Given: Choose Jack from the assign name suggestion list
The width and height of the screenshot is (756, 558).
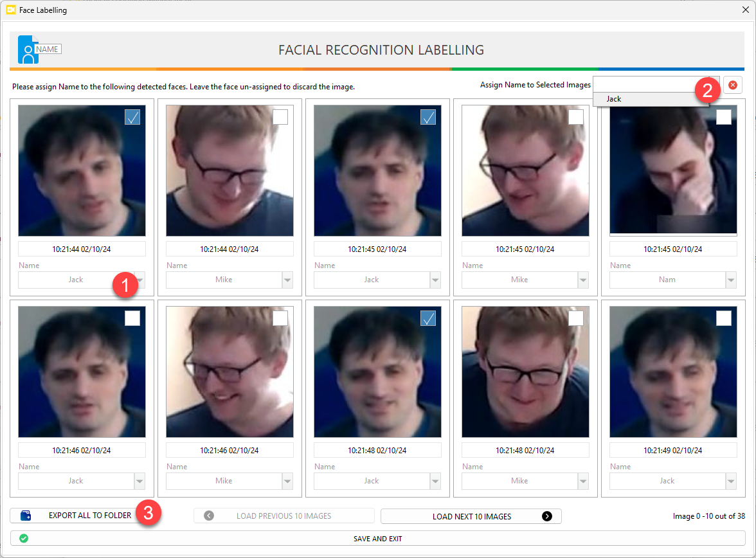Looking at the screenshot, I should tap(651, 99).
